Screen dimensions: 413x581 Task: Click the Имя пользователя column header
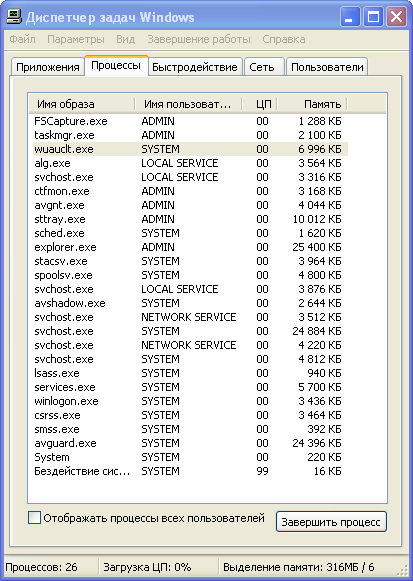(x=188, y=104)
